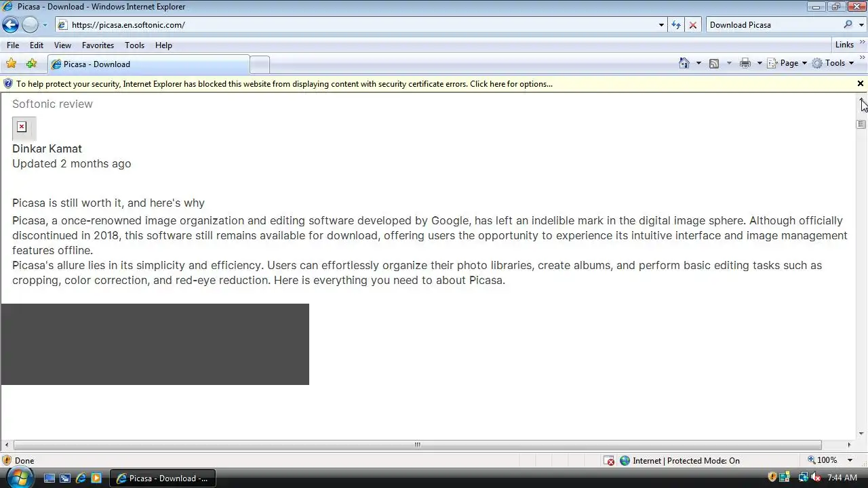Click the horizontal scrollbar right arrow
This screenshot has width=868, height=488.
tap(850, 445)
